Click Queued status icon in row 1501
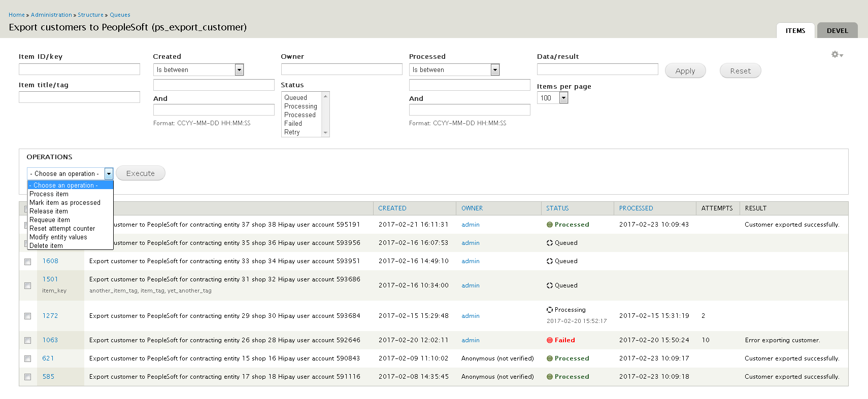 [x=549, y=285]
